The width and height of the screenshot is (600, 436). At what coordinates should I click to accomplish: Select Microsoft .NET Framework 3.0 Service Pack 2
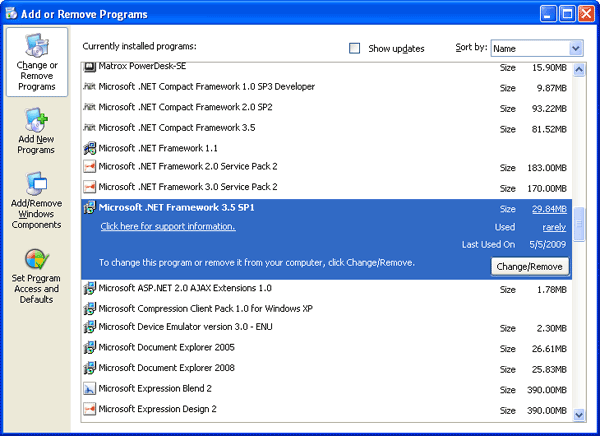pyautogui.click(x=326, y=187)
